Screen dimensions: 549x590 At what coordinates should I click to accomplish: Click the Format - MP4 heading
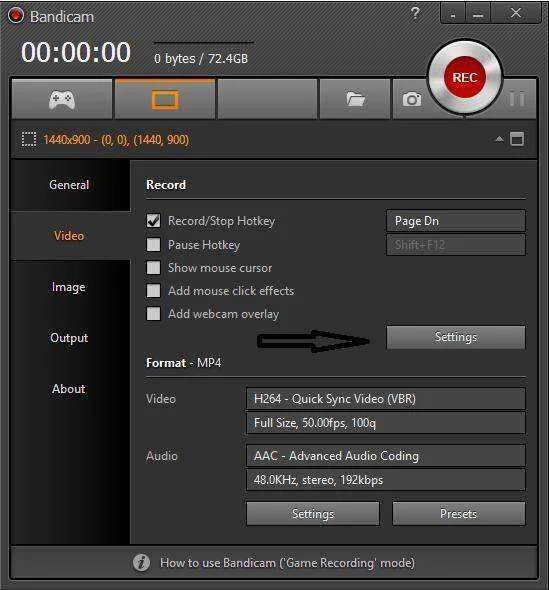click(184, 363)
